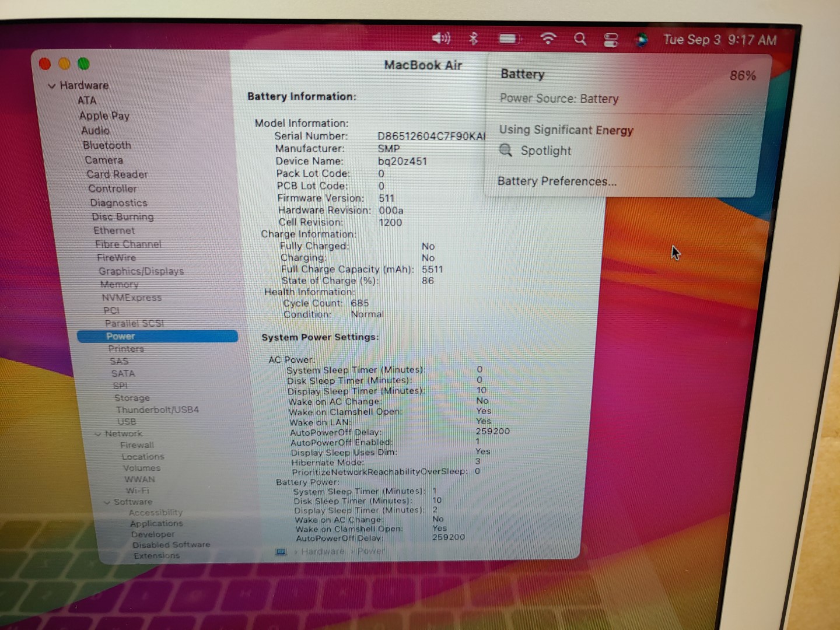Click the volume icon in menu bar

point(441,38)
